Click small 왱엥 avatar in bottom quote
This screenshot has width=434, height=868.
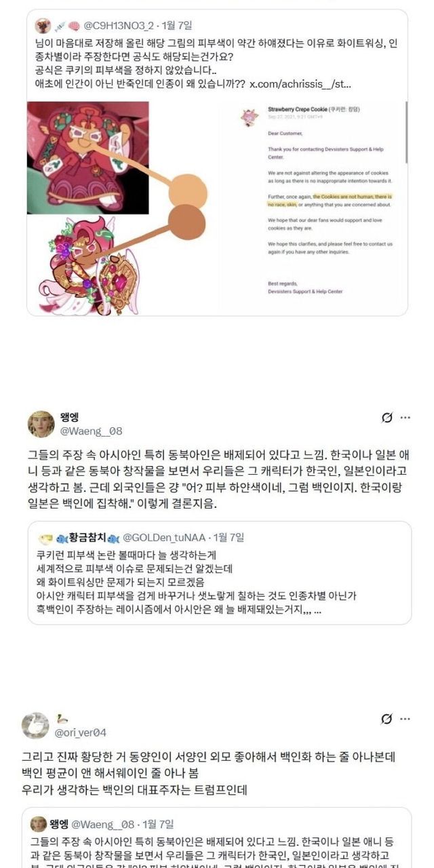(x=39, y=825)
